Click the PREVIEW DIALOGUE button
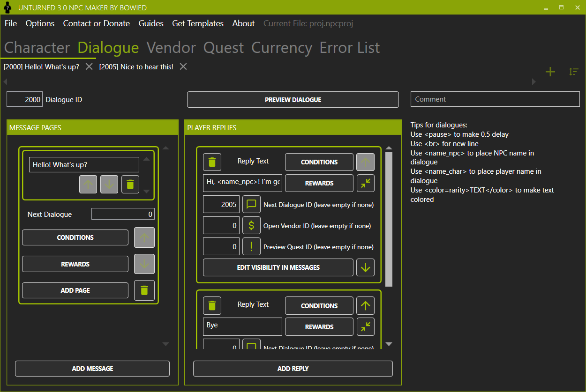Image resolution: width=586 pixels, height=392 pixels. (x=293, y=99)
